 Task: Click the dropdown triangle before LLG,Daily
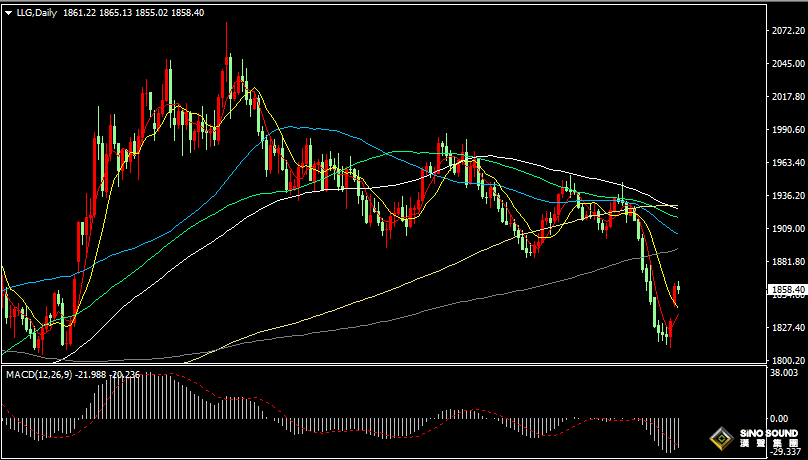(x=8, y=13)
